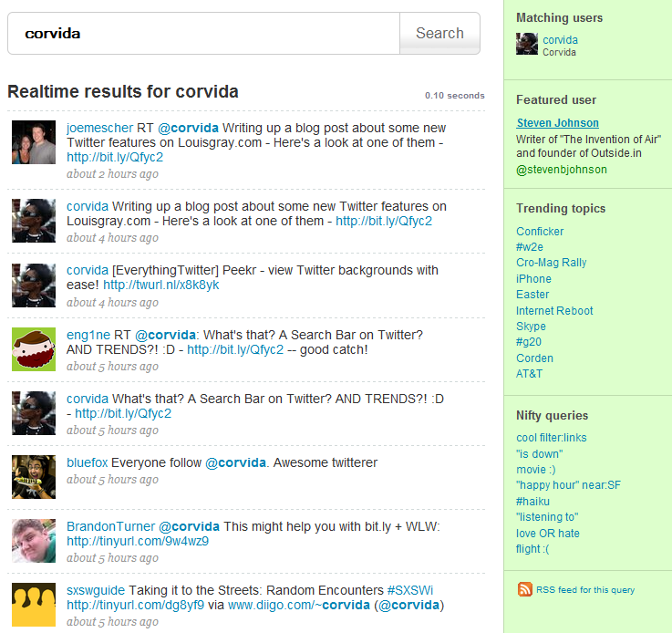672x633 pixels.
Task: Open joemescher's profile photo avatar
Action: pyautogui.click(x=34, y=142)
